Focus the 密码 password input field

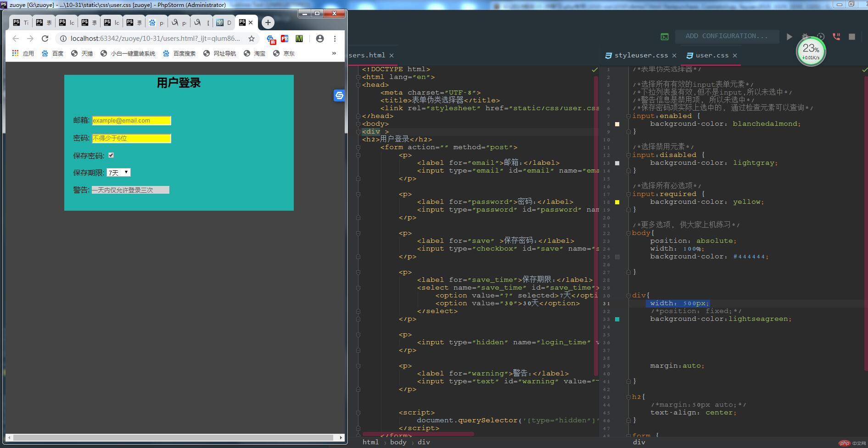[131, 138]
